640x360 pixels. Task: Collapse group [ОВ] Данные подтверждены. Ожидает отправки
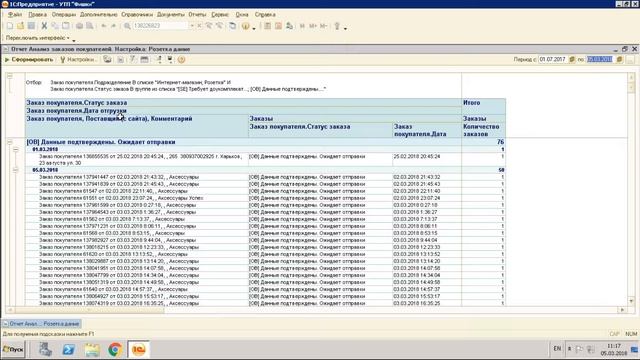[x=10, y=142]
